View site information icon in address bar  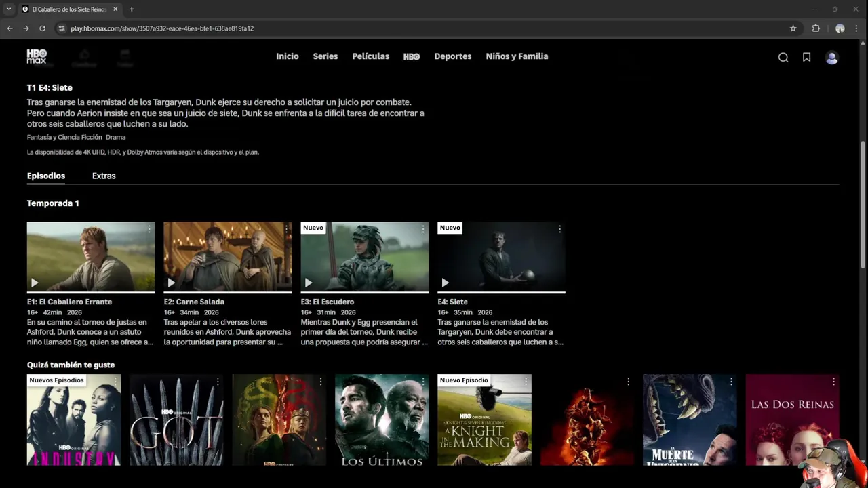[62, 28]
